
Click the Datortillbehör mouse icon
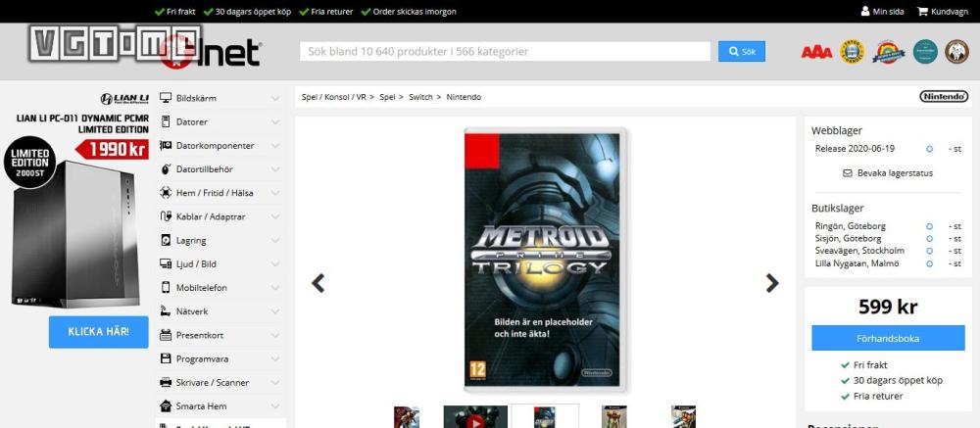[x=166, y=169]
